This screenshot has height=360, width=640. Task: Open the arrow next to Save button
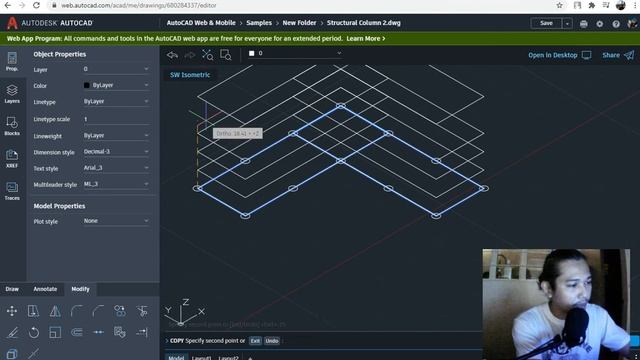coord(567,24)
